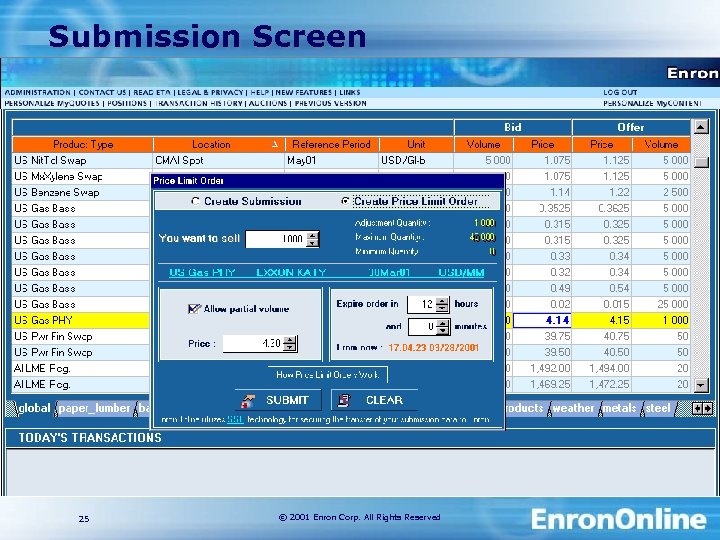Click the expire minutes field
Viewport: 720px width, 540px height.
pos(422,326)
